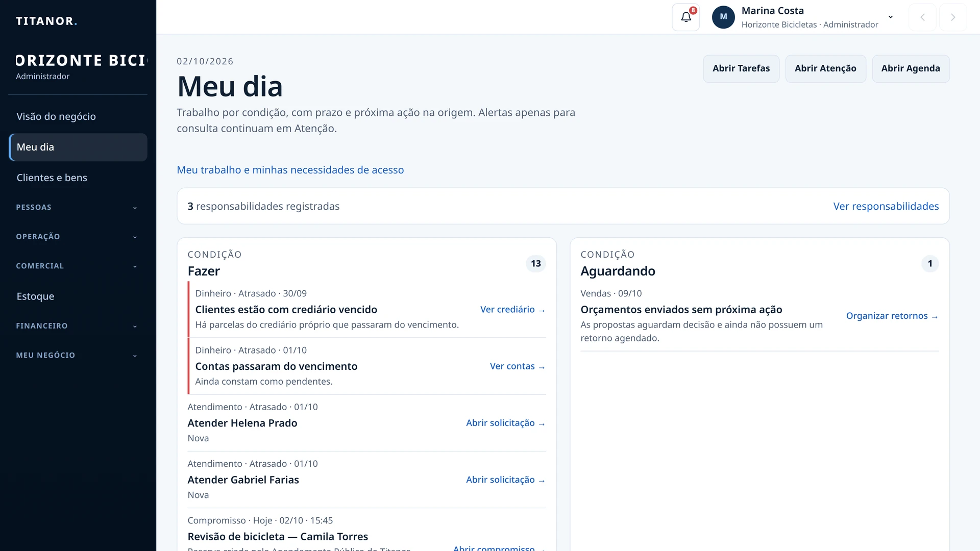Viewport: 980px width, 551px height.
Task: Open Estoque in sidebar
Action: tap(78, 296)
